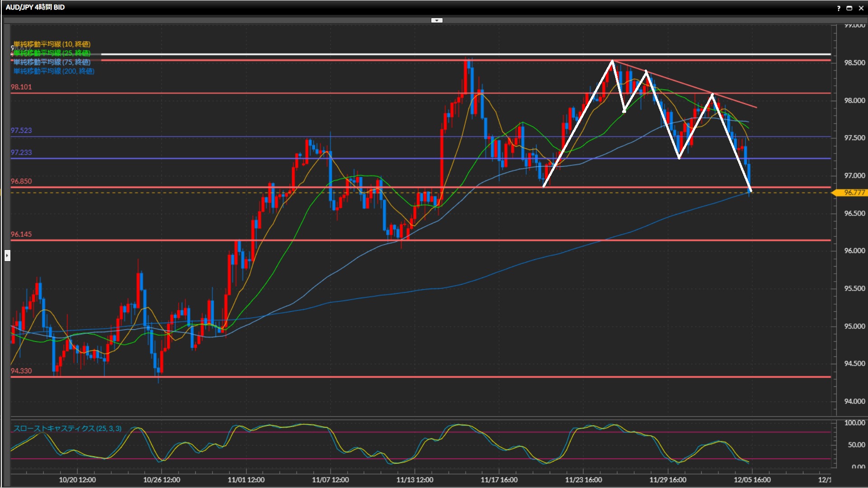
Task: Click the 11/13 12:00 time axis label
Action: pos(415,479)
